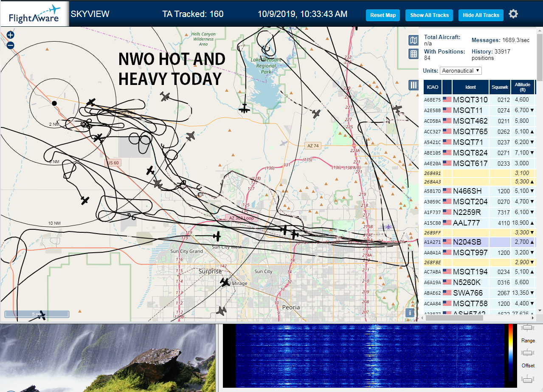The image size is (543, 392).
Task: Select the MSQT824 aircraft row
Action: pos(479,152)
